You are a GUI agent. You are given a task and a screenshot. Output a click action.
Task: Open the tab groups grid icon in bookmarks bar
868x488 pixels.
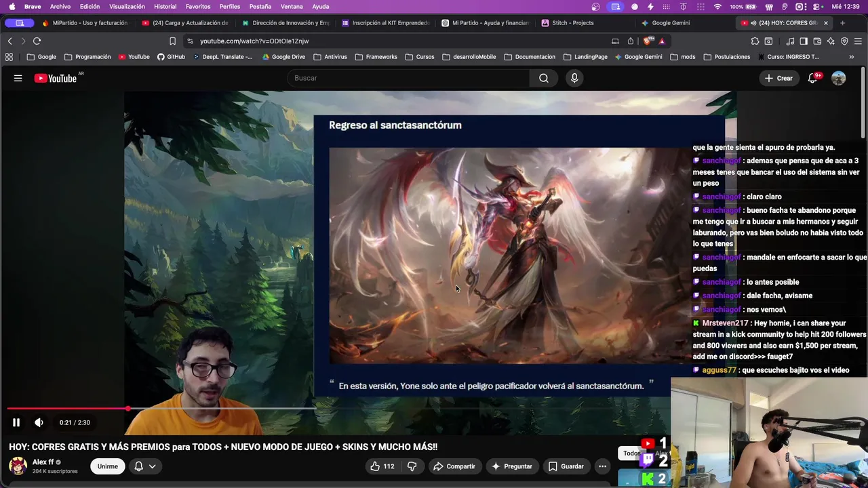pyautogui.click(x=9, y=57)
